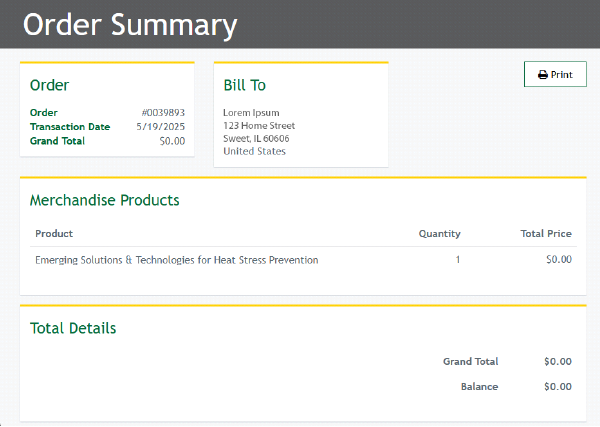Image resolution: width=600 pixels, height=427 pixels.
Task: Click the Product column header
Action: pos(54,234)
